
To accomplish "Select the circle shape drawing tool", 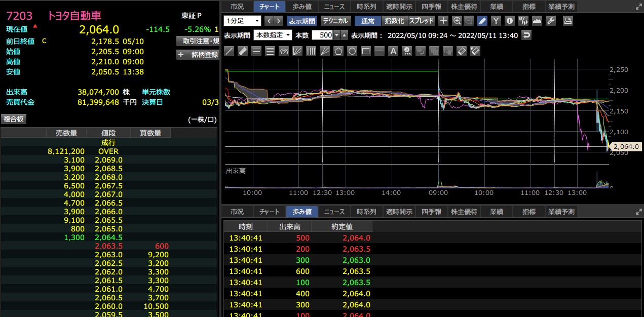I will 352,51.
